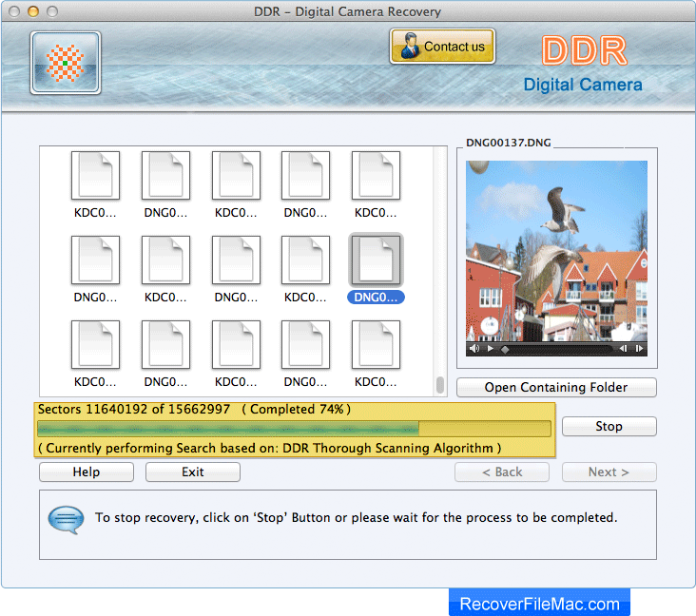Stop the scanning process
The width and height of the screenshot is (696, 616).
tap(609, 427)
